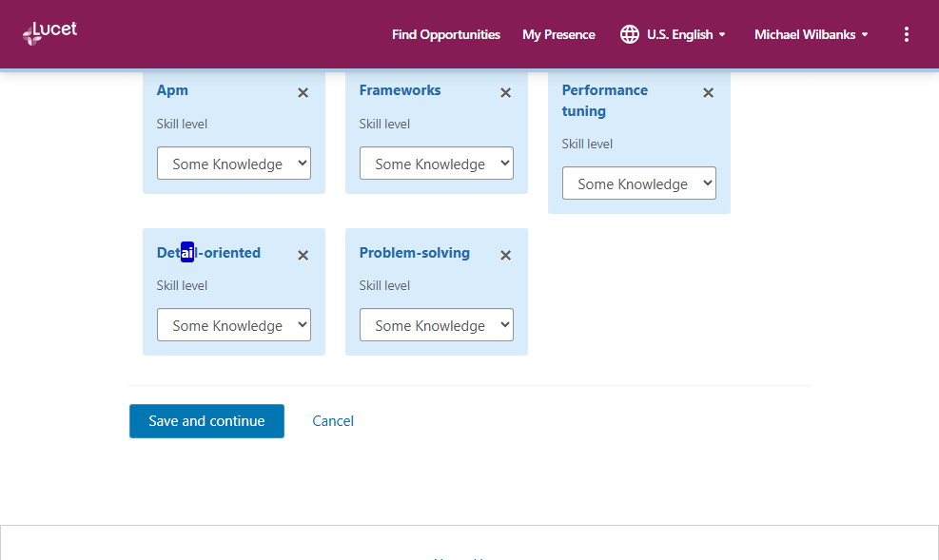Image resolution: width=939 pixels, height=560 pixels.
Task: Open the Performance tuning skill level dropdown
Action: point(639,183)
